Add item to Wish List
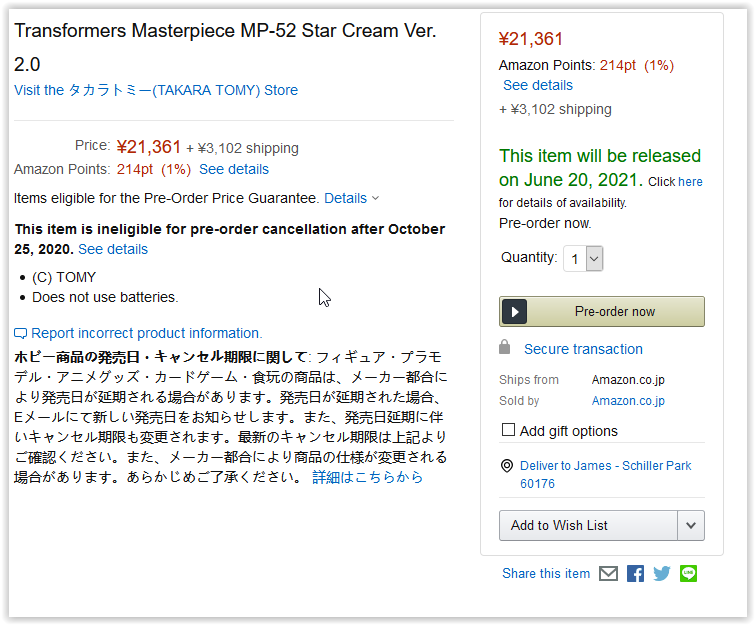This screenshot has width=755, height=625. point(588,525)
